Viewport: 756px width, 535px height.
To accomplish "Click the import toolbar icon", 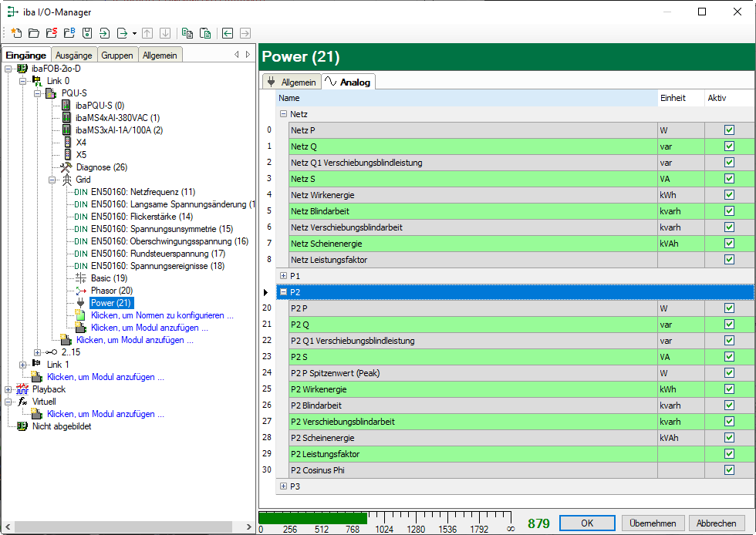I will 105,33.
